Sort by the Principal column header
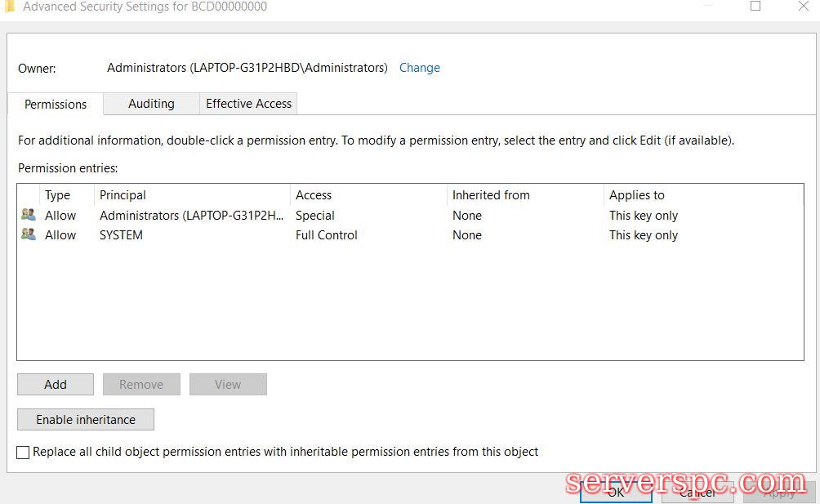Screen dimensions: 820x504 coord(123,195)
